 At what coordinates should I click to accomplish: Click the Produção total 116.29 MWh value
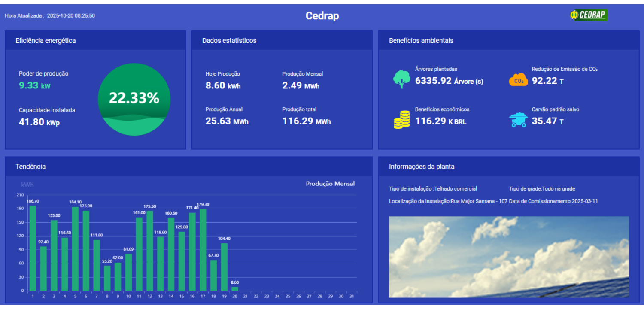point(306,121)
